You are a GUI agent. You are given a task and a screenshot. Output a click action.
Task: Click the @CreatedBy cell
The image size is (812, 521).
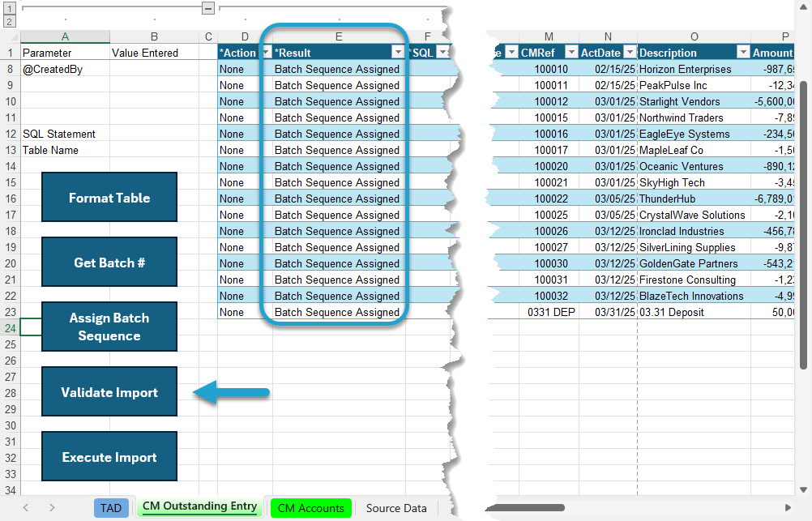point(65,69)
